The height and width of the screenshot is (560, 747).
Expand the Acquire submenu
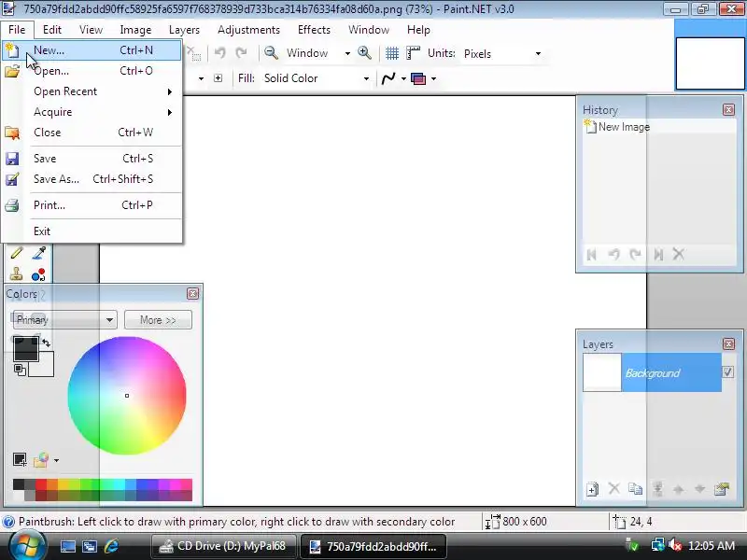(92, 112)
